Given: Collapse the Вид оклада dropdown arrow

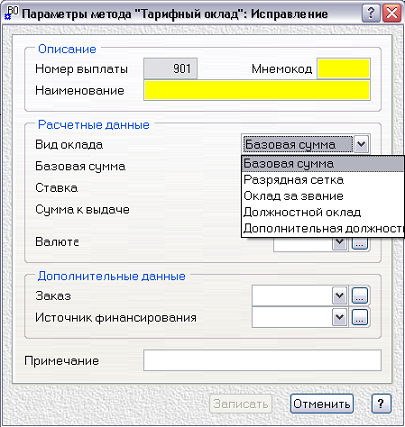Looking at the screenshot, I should (361, 144).
